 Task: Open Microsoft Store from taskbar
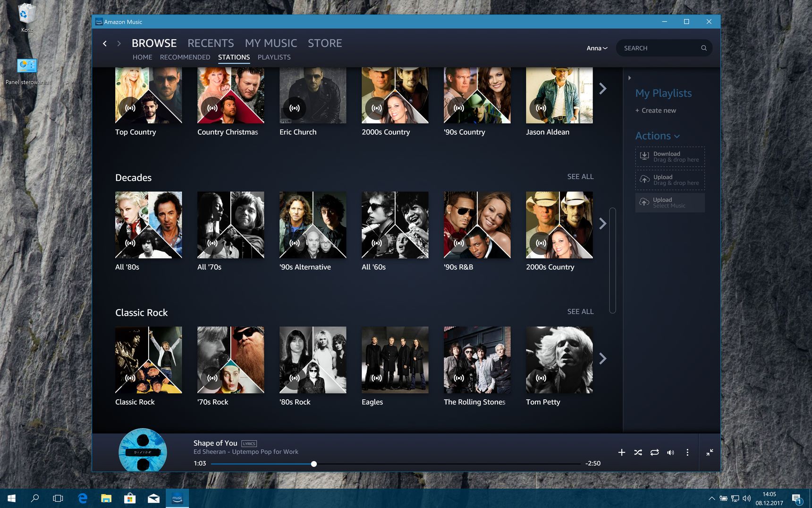pyautogui.click(x=130, y=499)
